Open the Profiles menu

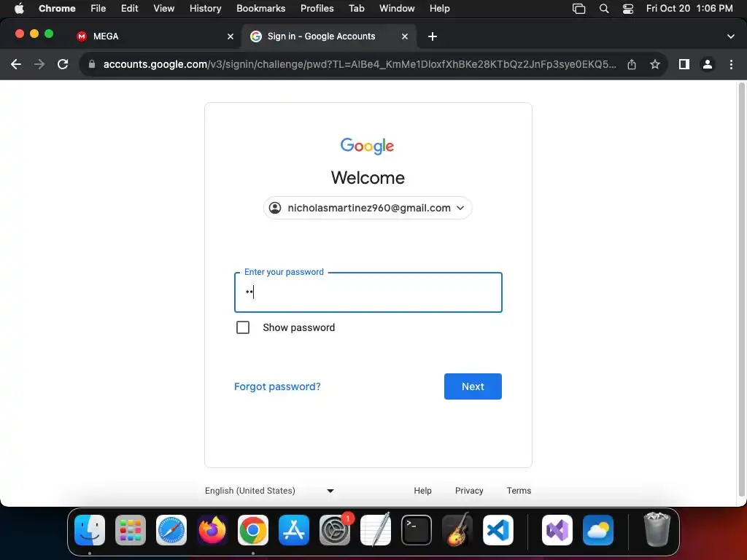point(317,9)
